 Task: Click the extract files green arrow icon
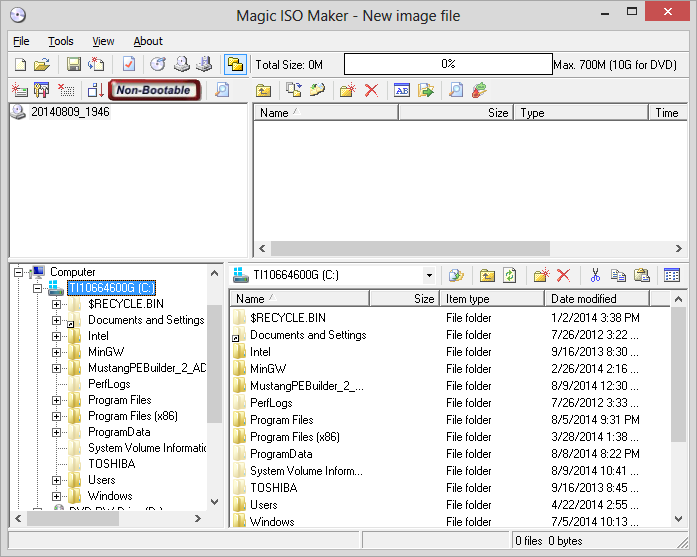tap(426, 90)
